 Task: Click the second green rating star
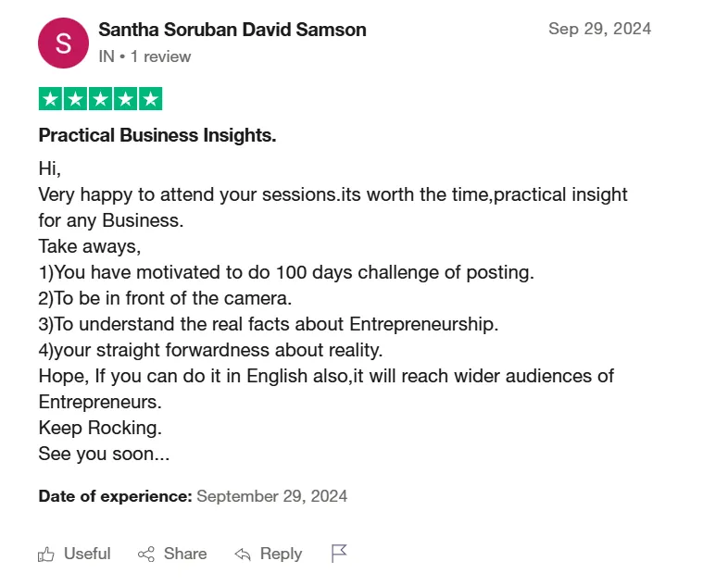coord(76,99)
